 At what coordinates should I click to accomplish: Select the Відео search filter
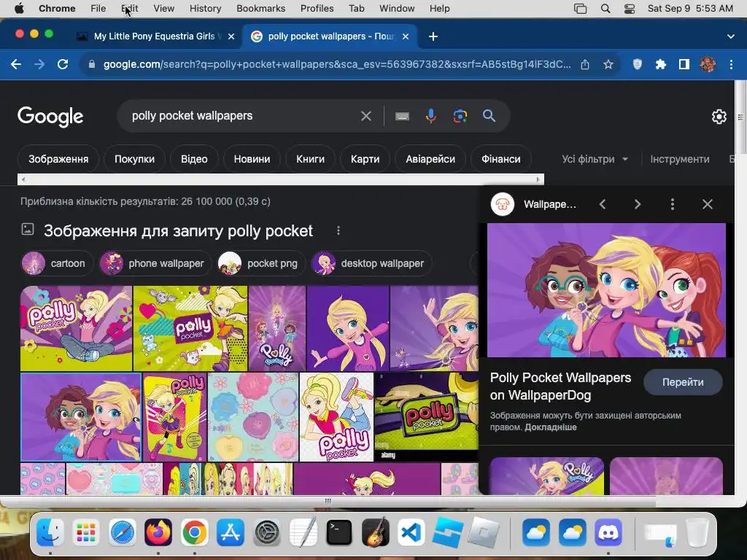point(194,159)
